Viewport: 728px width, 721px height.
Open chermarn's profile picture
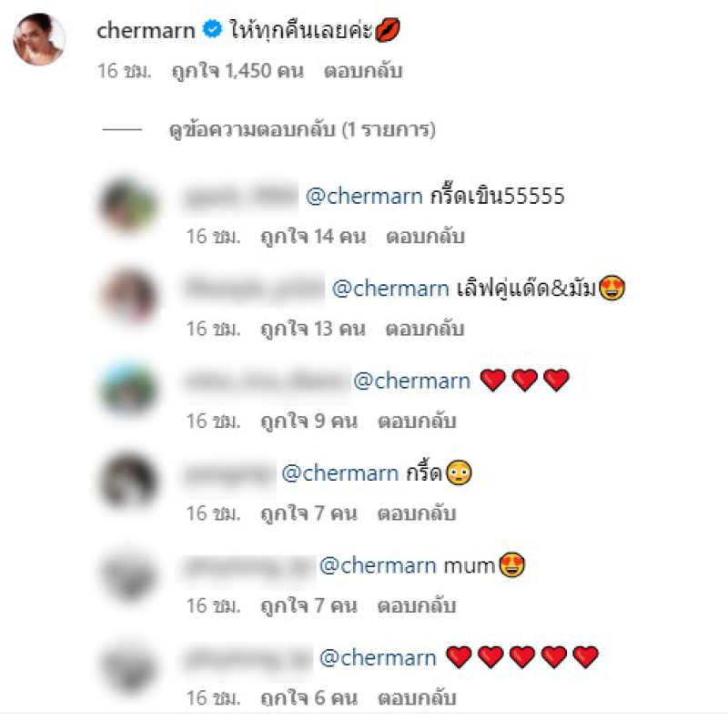tap(39, 39)
